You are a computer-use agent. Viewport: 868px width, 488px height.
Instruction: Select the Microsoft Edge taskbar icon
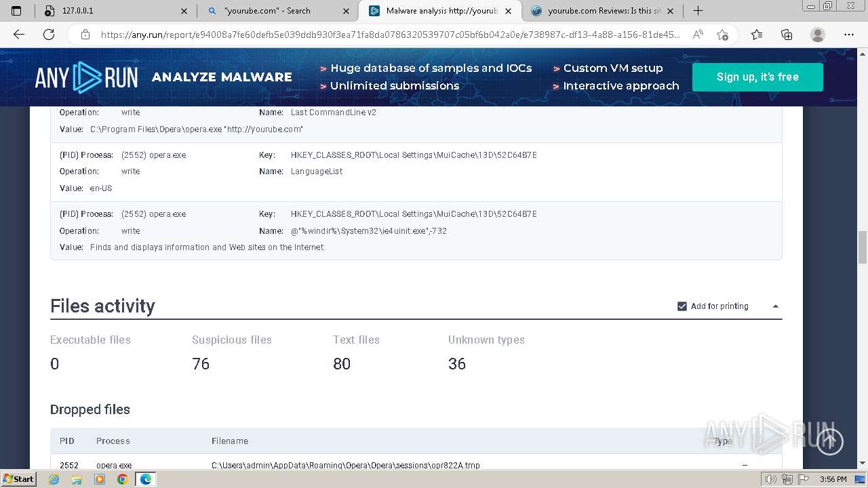[x=145, y=479]
